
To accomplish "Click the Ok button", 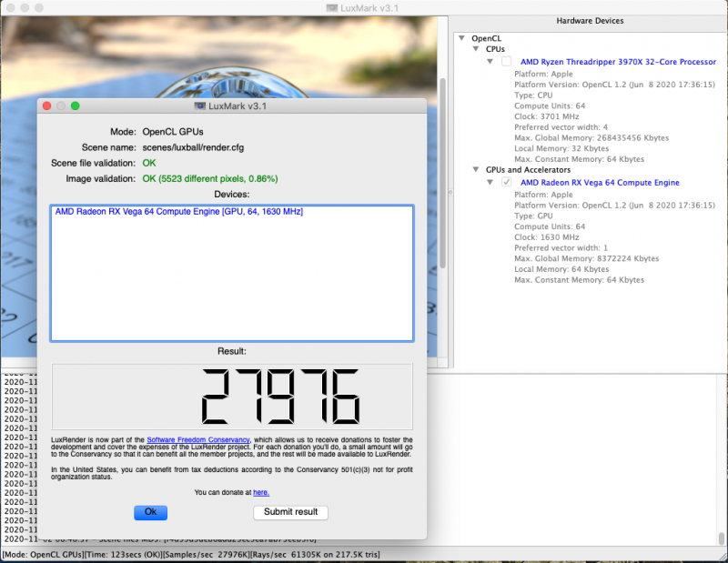I will [x=150, y=512].
